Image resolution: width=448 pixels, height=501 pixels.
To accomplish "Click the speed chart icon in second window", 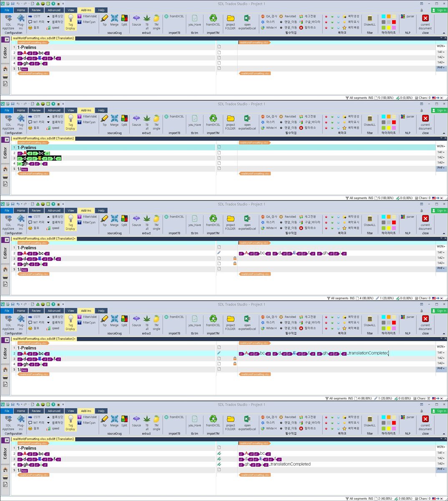I will pyautogui.click(x=53, y=128).
